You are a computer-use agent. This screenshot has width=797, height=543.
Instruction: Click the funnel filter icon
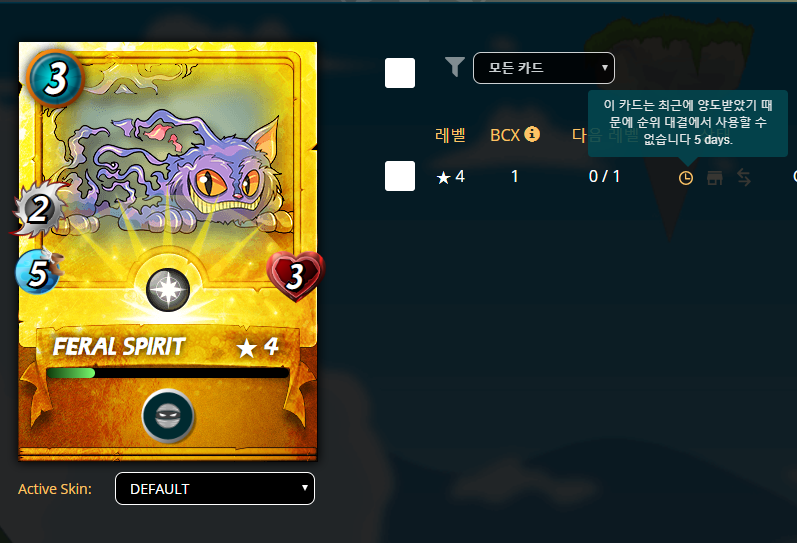(455, 67)
